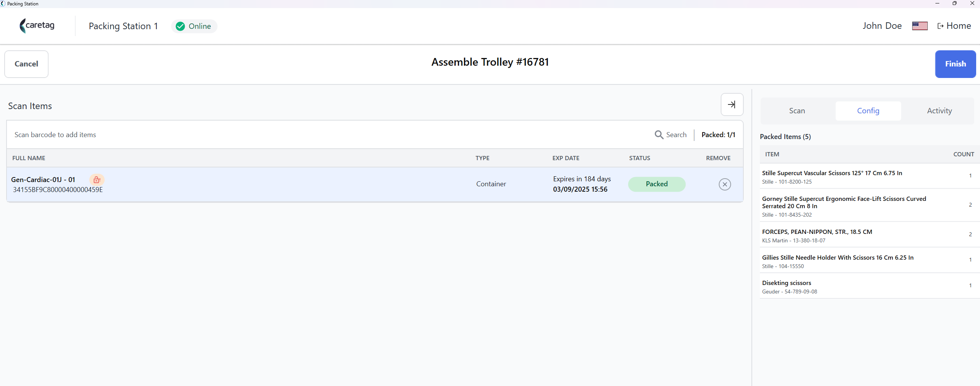Click the Packed: 1/1 counter
Screen dimensions: 980x386
[718, 135]
